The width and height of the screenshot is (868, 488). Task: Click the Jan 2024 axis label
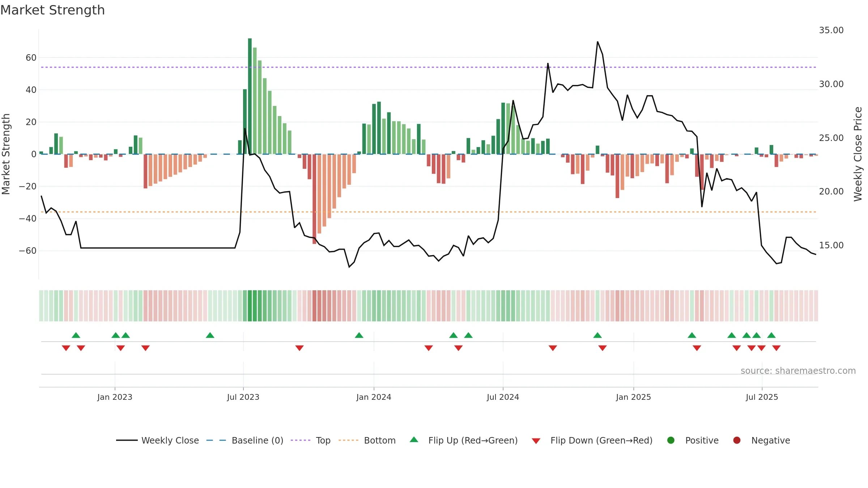[x=374, y=397]
